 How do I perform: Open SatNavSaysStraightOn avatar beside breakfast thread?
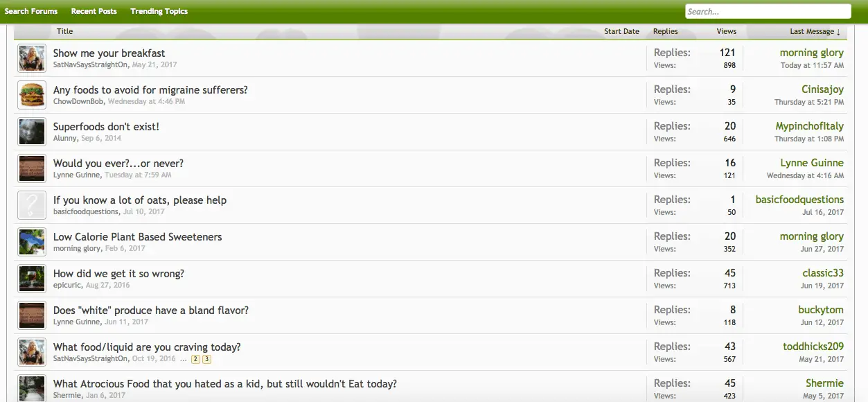32,58
